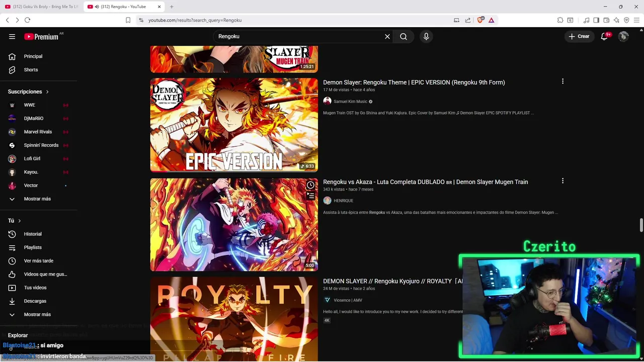Open Brave Rewards triangle icon
644x362 pixels.
tap(491, 20)
